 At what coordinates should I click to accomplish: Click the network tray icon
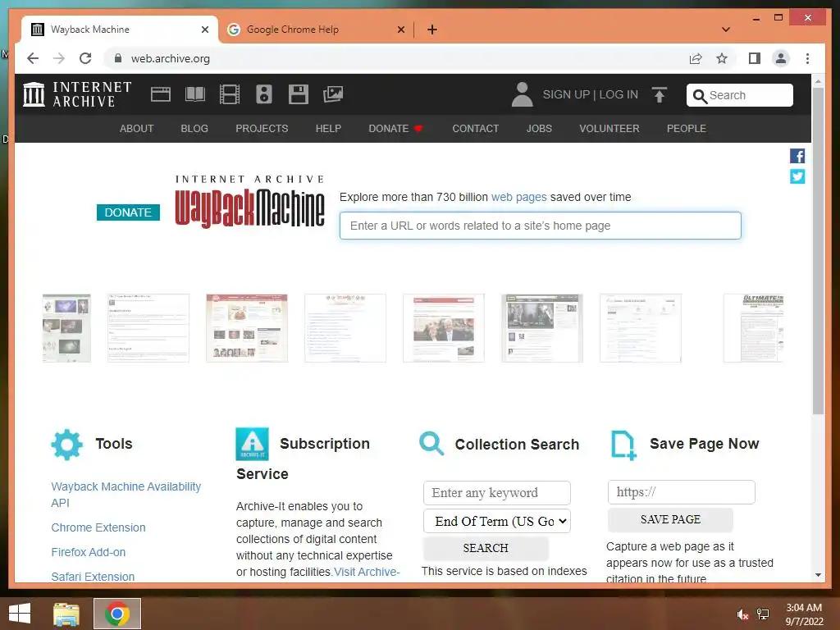pyautogui.click(x=763, y=614)
